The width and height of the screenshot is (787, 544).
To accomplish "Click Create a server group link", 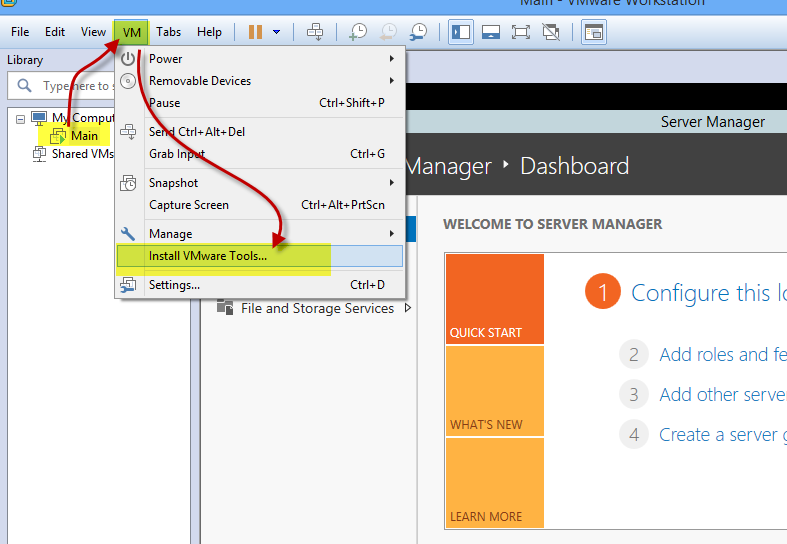I will click(x=723, y=435).
